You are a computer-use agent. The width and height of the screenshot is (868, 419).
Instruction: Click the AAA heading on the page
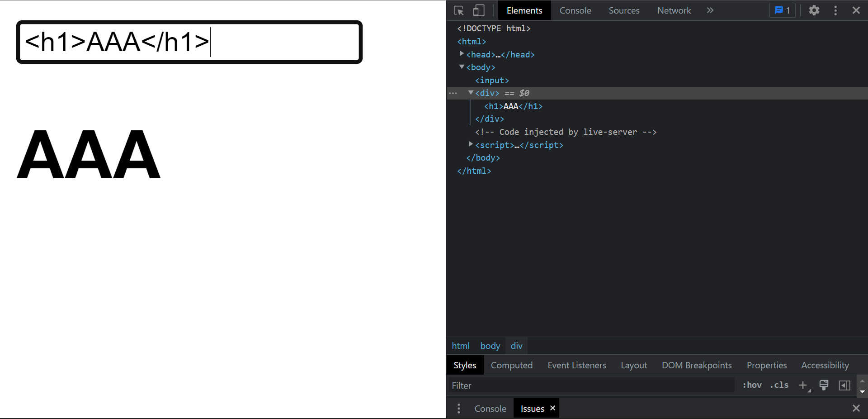coord(89,154)
